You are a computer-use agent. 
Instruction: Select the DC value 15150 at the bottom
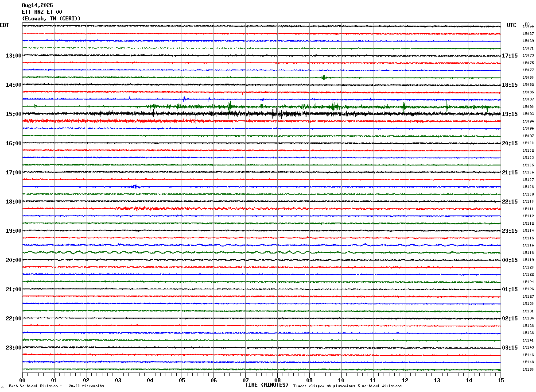tap(528, 369)
